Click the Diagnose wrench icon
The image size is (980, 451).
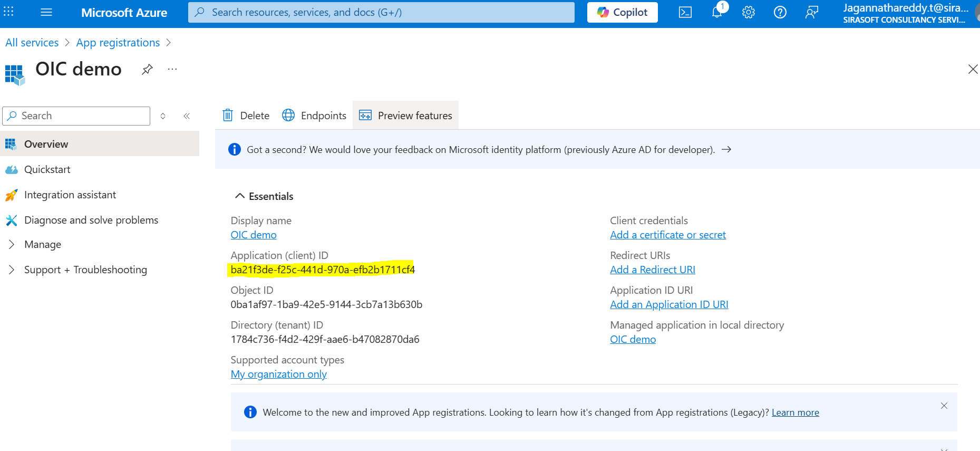pos(11,220)
